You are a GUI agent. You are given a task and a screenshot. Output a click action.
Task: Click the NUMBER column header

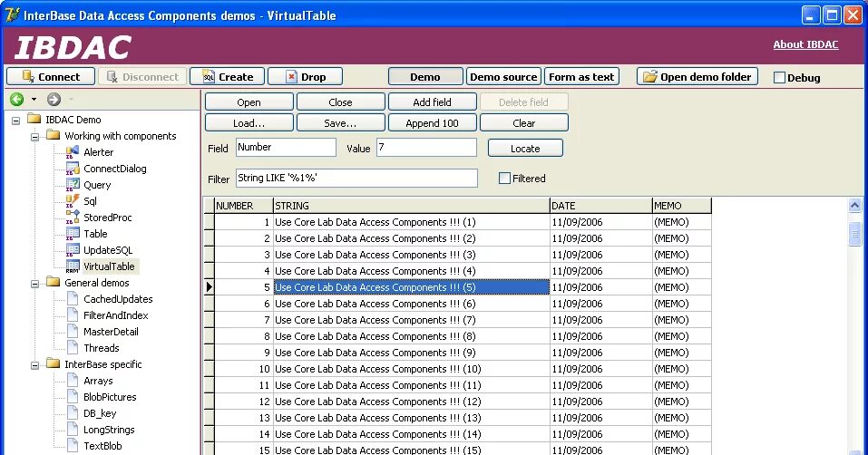click(244, 206)
